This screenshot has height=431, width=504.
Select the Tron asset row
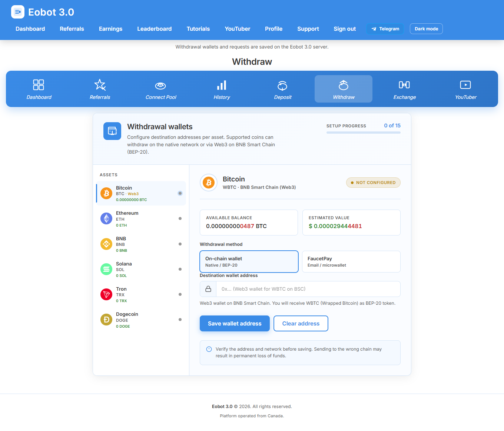click(141, 294)
